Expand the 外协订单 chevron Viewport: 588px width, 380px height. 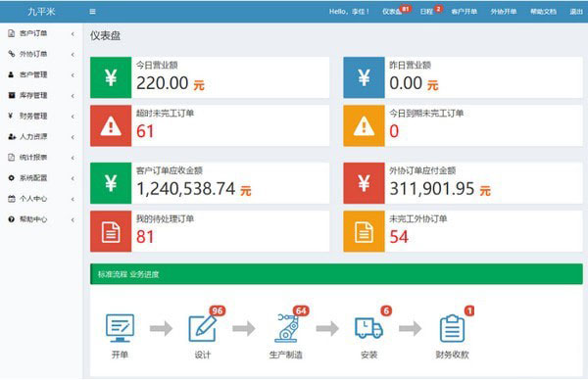click(x=73, y=54)
